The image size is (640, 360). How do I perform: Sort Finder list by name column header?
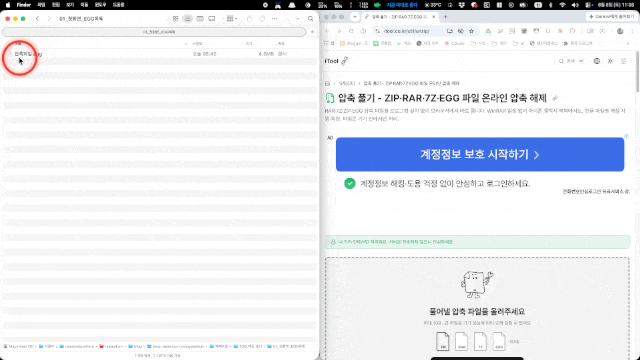[x=18, y=44]
